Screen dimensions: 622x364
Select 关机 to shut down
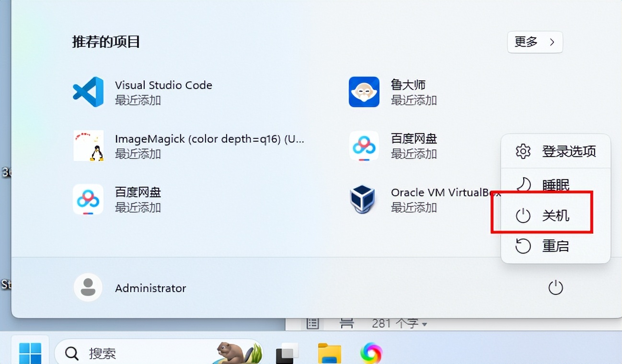tap(556, 216)
